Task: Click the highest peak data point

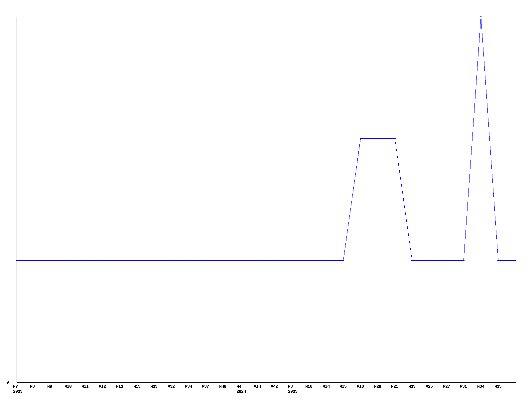Action: pos(481,17)
